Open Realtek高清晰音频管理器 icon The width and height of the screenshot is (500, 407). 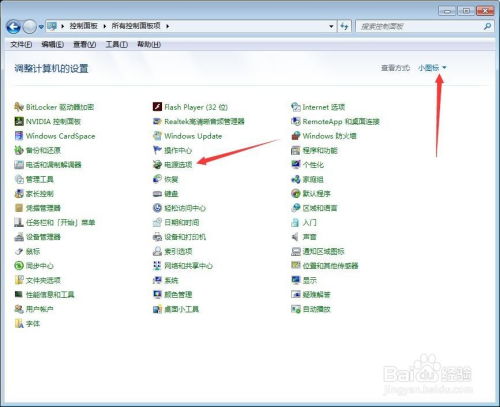click(157, 121)
